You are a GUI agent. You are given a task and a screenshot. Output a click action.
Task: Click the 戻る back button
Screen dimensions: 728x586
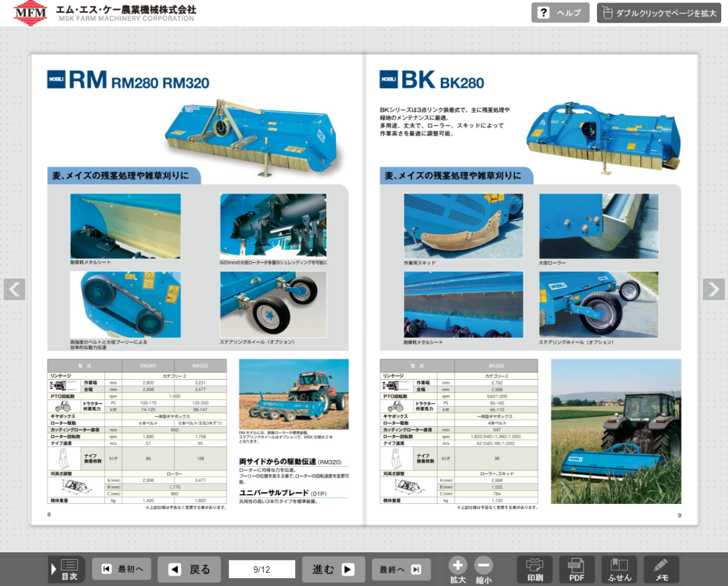pyautogui.click(x=189, y=569)
